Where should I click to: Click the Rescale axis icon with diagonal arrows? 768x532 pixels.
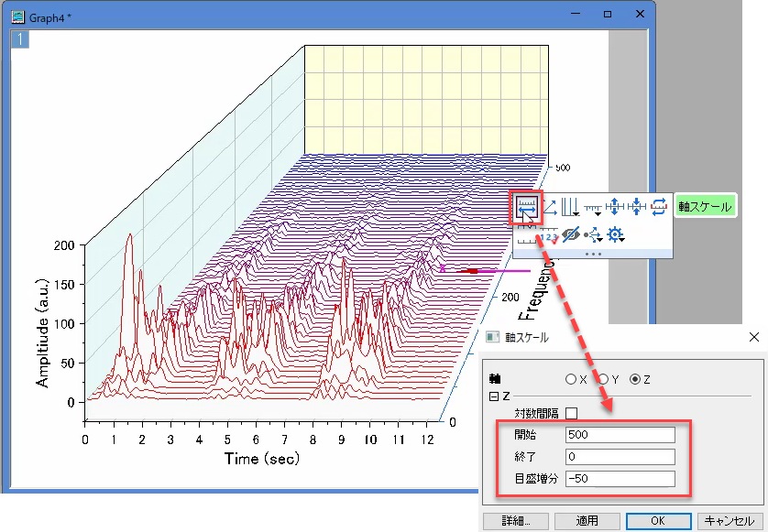pyautogui.click(x=550, y=207)
